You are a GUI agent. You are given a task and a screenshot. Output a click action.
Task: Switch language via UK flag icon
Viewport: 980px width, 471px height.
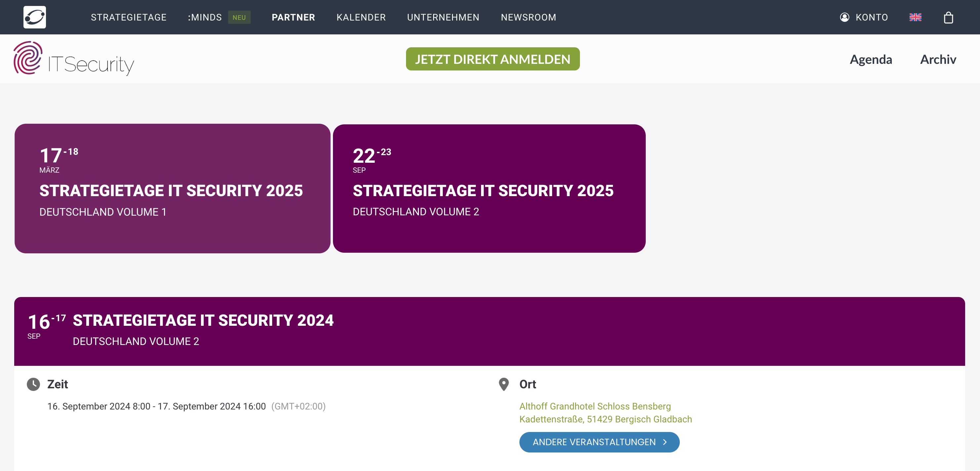click(915, 17)
